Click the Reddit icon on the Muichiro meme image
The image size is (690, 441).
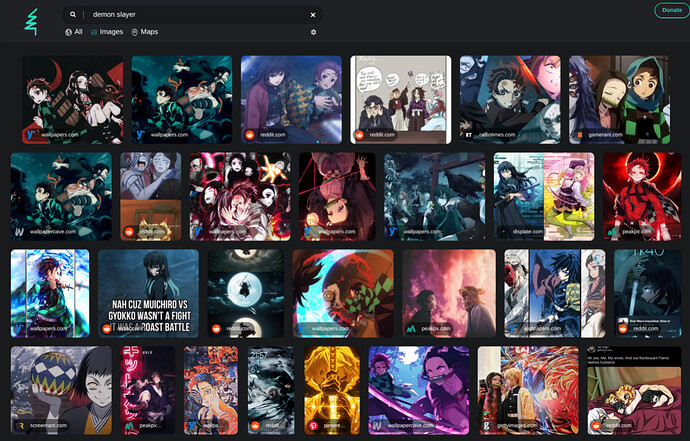coord(106,328)
